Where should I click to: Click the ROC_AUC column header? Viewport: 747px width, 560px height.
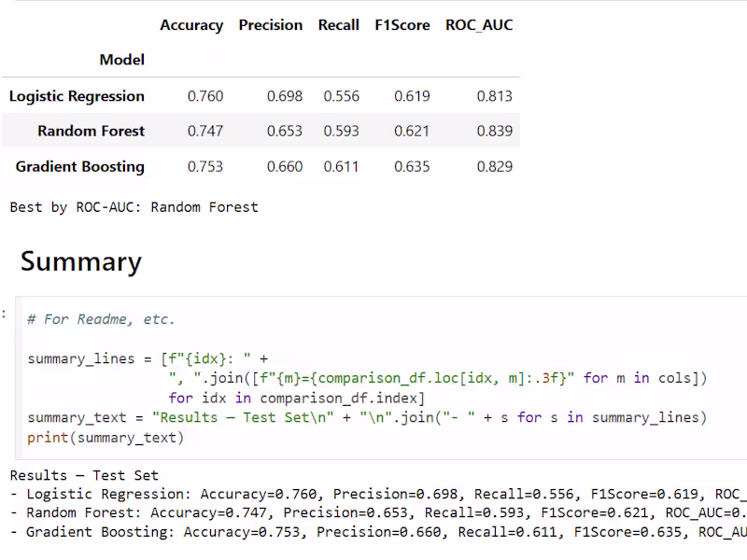(x=479, y=25)
